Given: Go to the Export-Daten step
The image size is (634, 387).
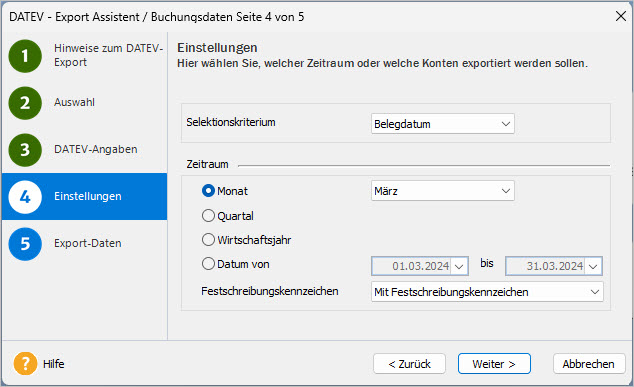Looking at the screenshot, I should 88,243.
